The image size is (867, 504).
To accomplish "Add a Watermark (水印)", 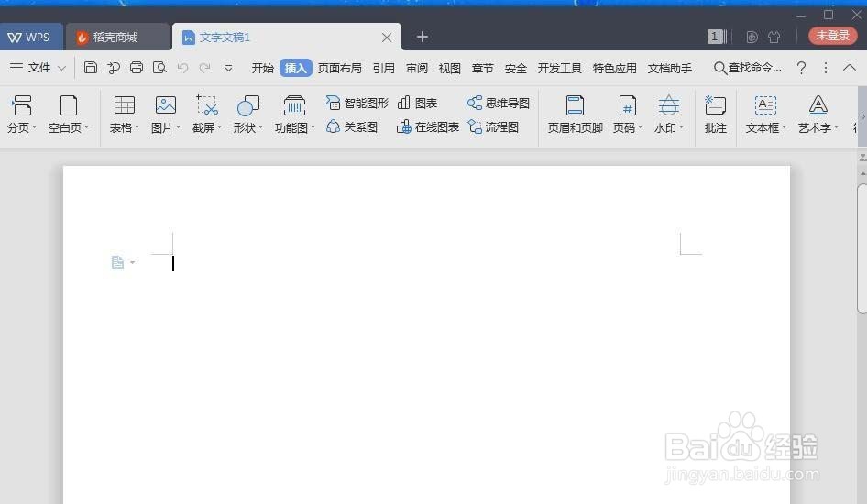I will [668, 114].
